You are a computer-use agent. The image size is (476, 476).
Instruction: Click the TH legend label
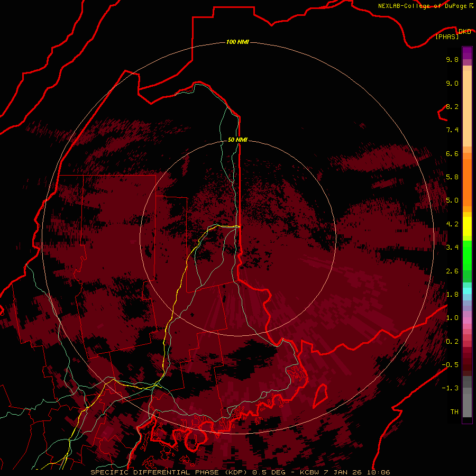(454, 412)
